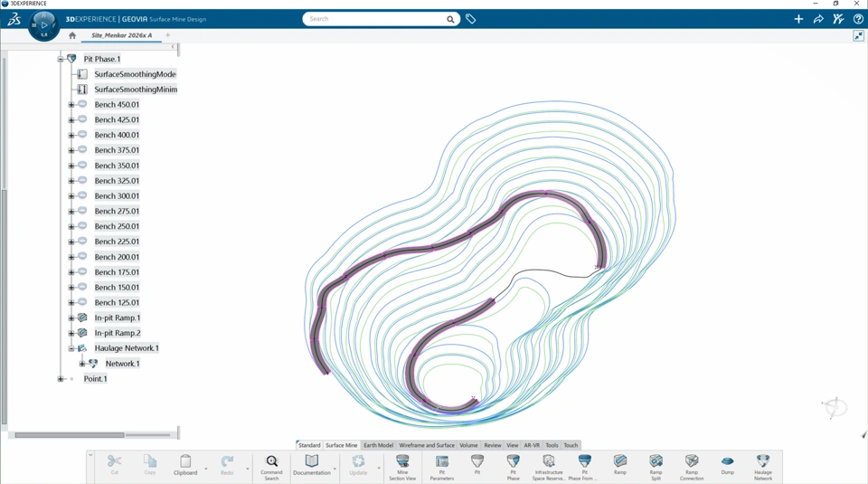868x484 pixels.
Task: Select the Dump tool
Action: (x=727, y=465)
